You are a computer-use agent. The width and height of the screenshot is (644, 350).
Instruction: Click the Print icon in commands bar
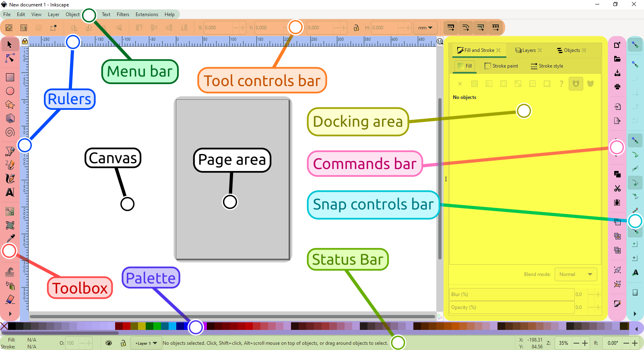pyautogui.click(x=617, y=86)
